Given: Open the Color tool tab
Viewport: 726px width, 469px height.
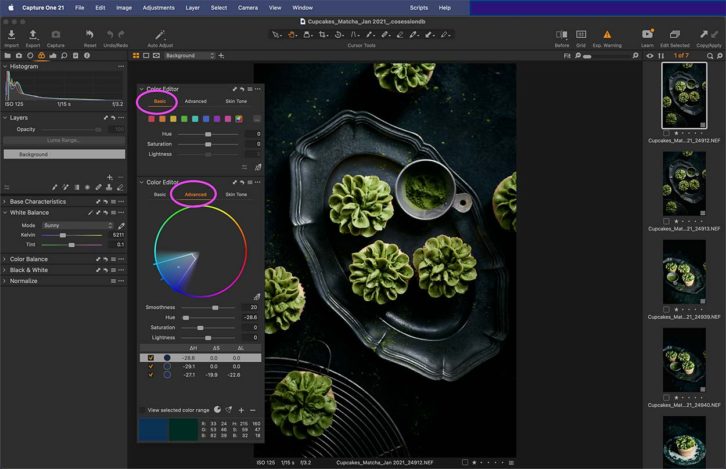Looking at the screenshot, I should click(x=41, y=56).
